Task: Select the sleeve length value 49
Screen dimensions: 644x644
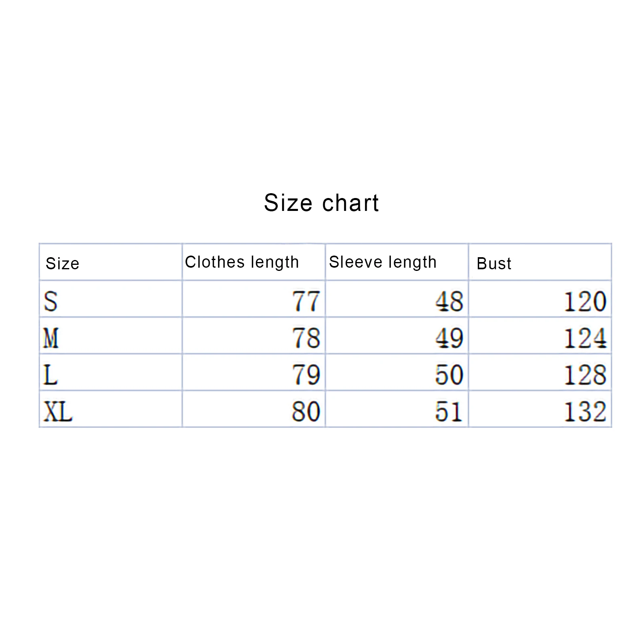Action: (x=449, y=338)
